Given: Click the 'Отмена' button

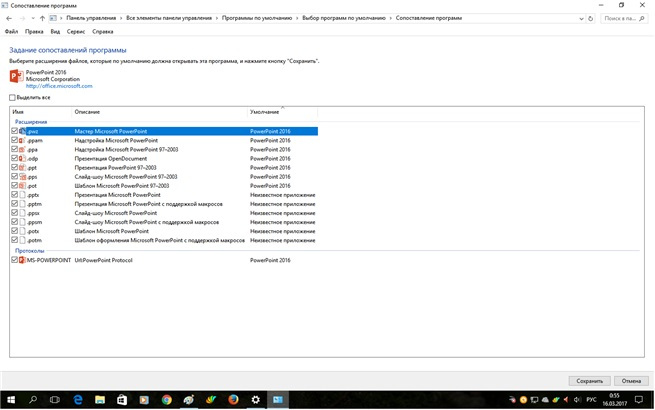Looking at the screenshot, I should 631,381.
